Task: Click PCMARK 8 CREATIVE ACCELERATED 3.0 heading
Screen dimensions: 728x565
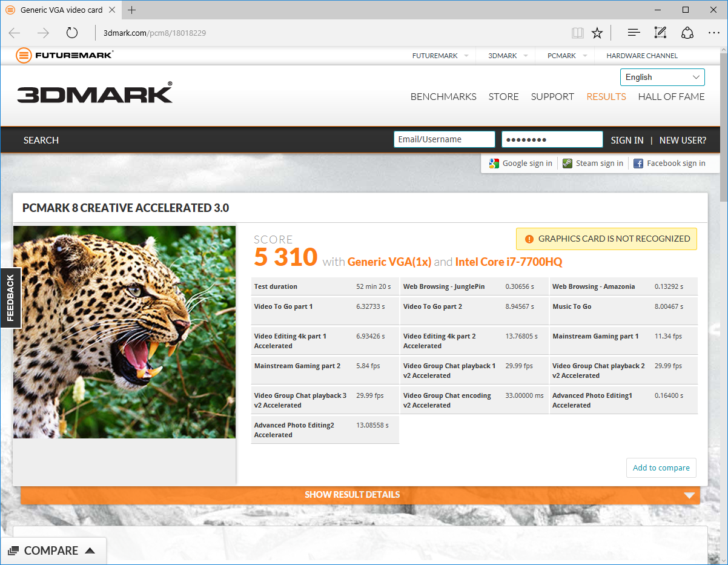Action: pyautogui.click(x=125, y=208)
